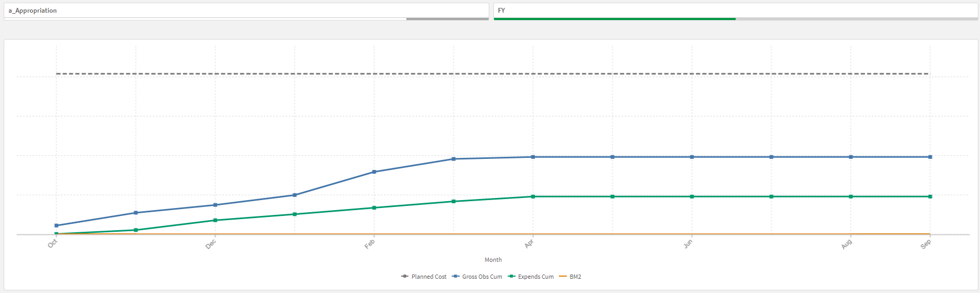This screenshot has width=980, height=293.
Task: Click the Planned Cost legend marker
Action: coord(405,276)
